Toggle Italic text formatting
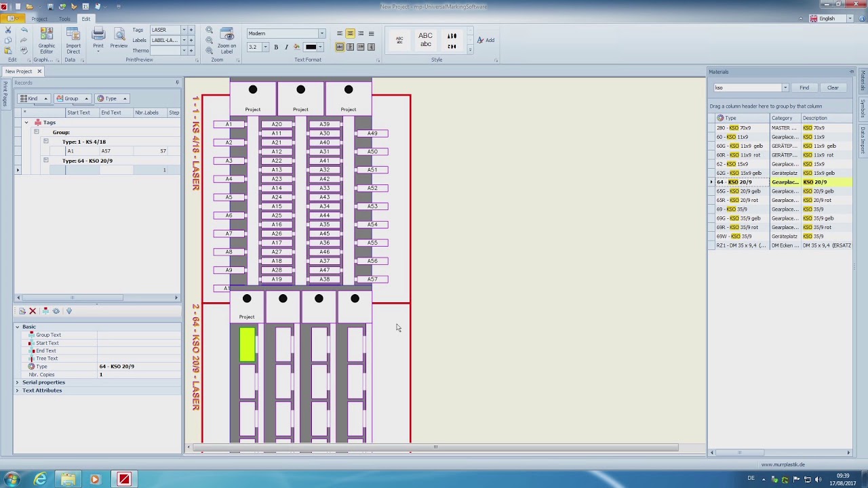 286,47
